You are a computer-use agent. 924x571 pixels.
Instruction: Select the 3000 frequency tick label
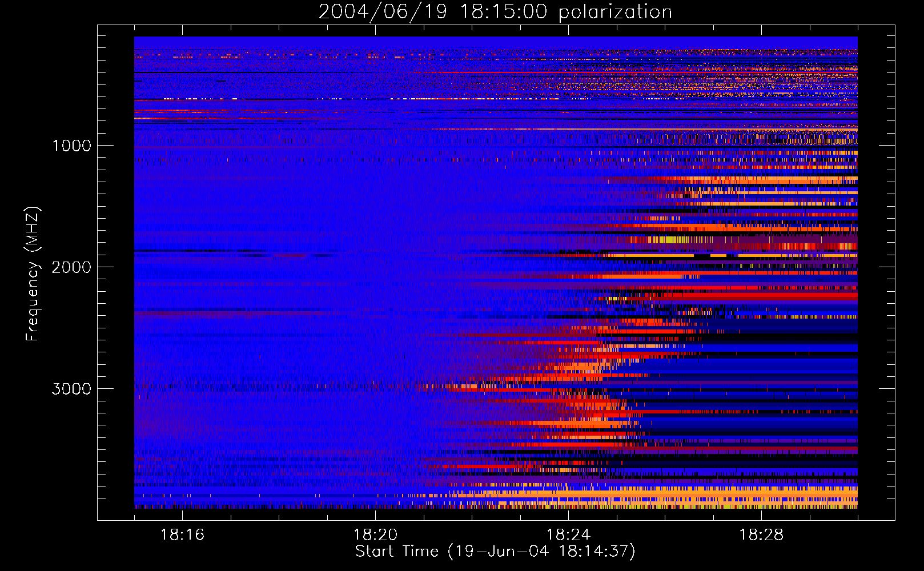tap(71, 389)
